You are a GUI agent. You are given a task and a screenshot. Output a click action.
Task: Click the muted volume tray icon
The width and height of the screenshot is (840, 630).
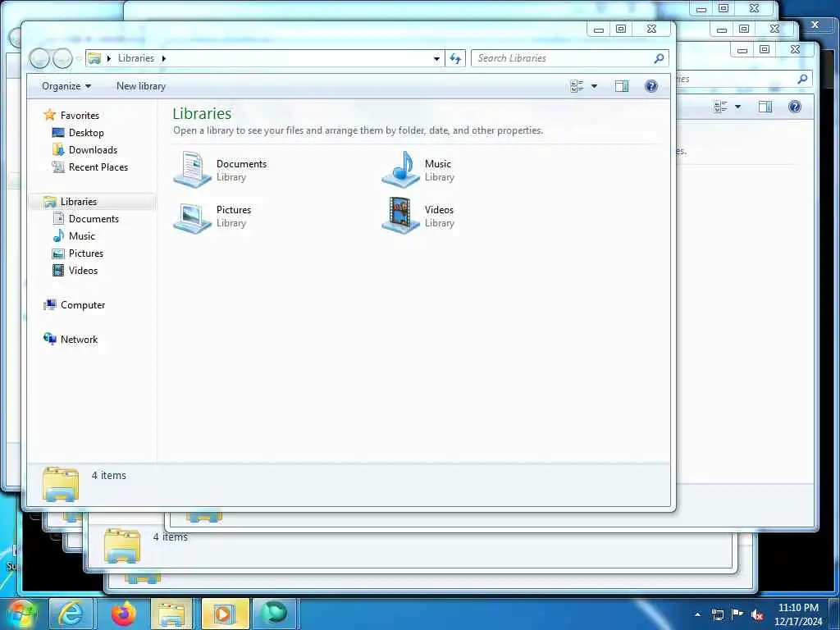click(757, 615)
